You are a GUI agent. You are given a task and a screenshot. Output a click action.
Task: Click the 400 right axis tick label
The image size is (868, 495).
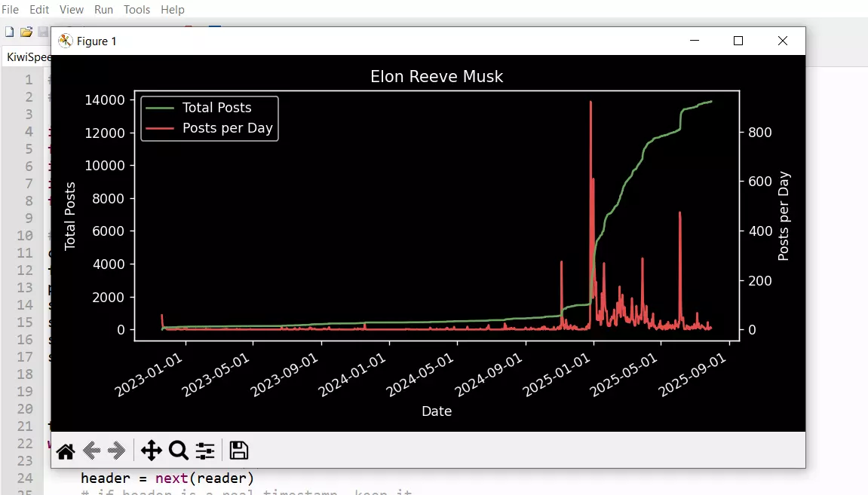pos(760,231)
